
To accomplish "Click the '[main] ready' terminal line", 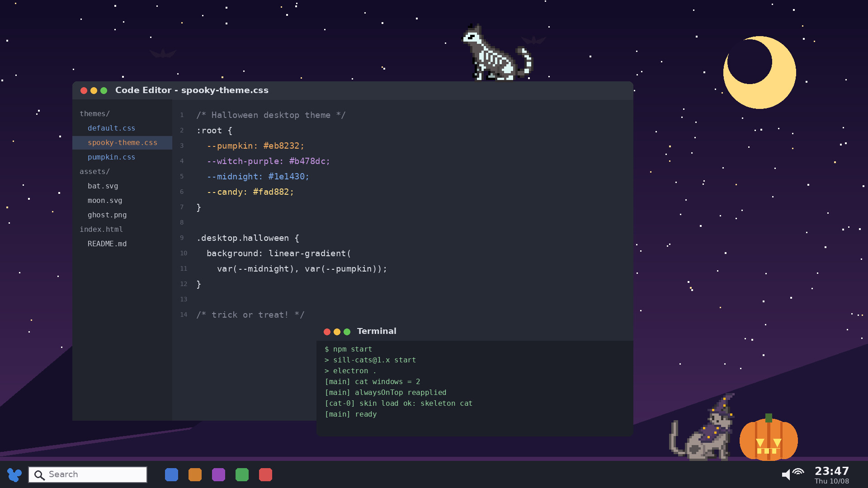I will [351, 414].
